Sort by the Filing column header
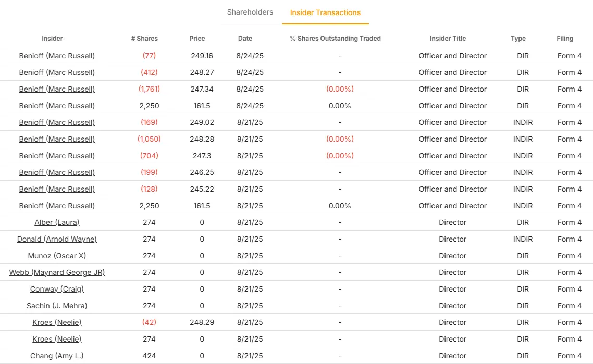593x364 pixels. pos(565,39)
